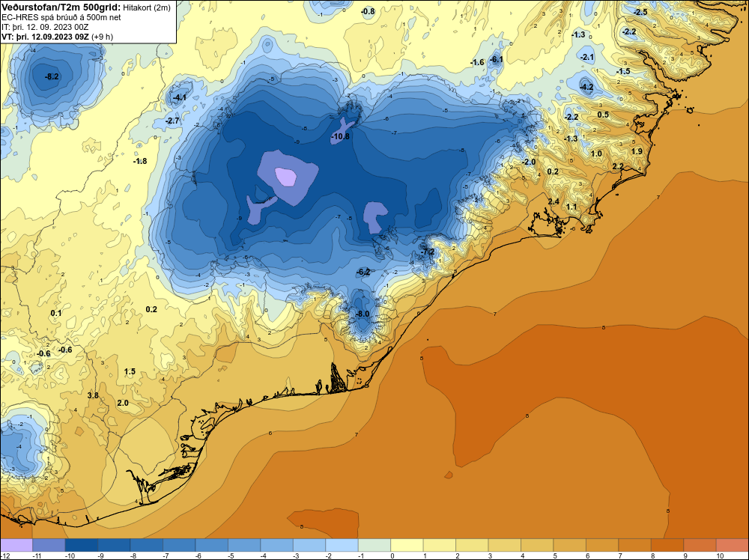This screenshot has width=749, height=560.
Task: Click the -2.5 temperature value
Action: (x=640, y=12)
